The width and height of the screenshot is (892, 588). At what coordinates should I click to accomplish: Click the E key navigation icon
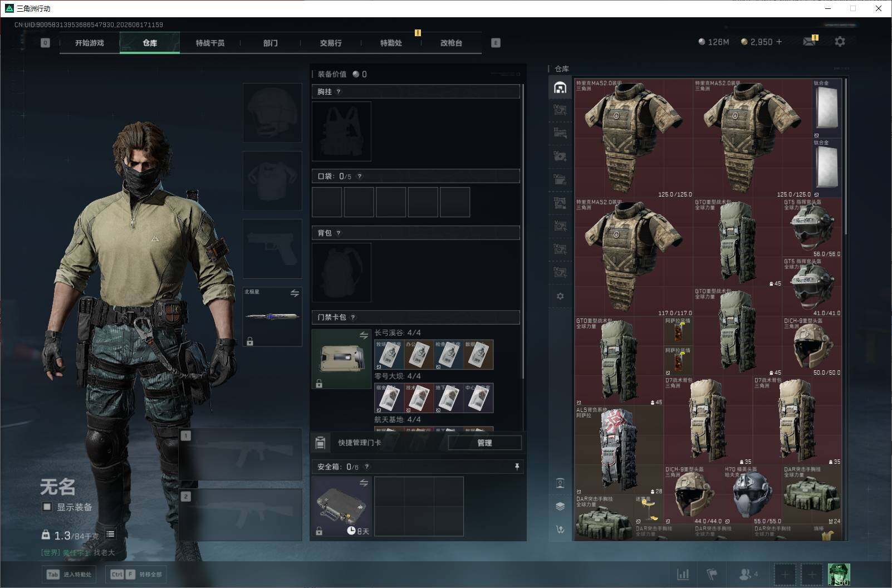point(496,43)
